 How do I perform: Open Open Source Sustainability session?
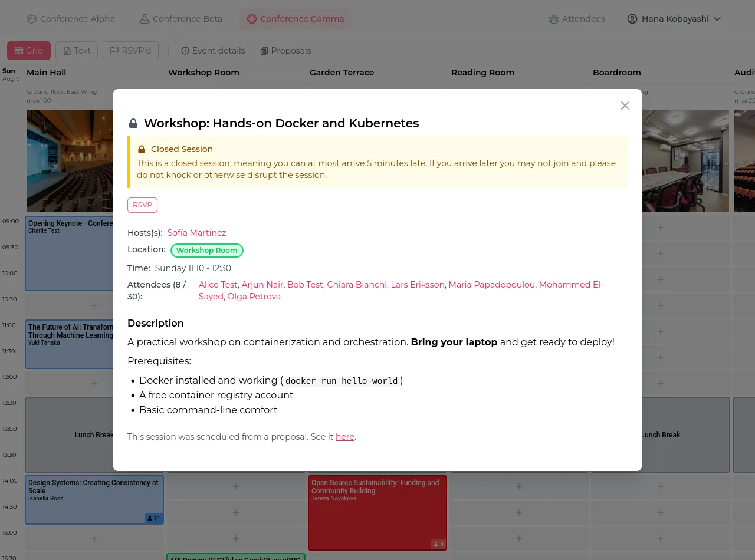(x=377, y=513)
